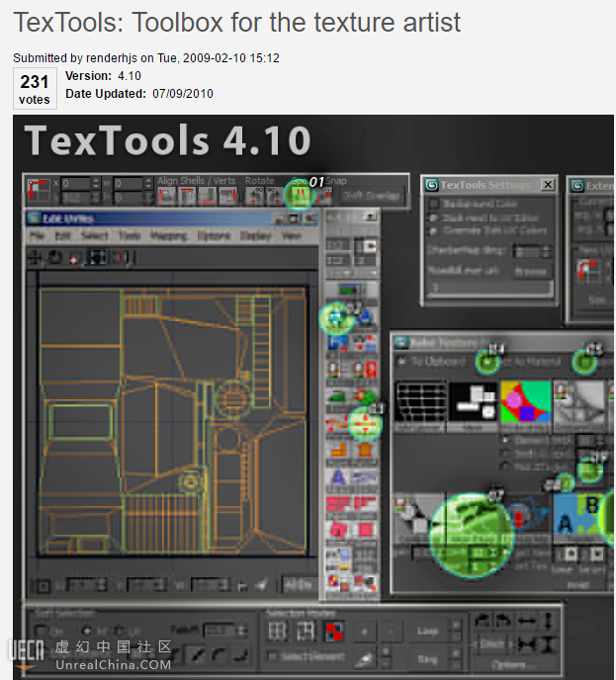Click the green iron relax icon
616x680 pixels.
tap(336, 396)
